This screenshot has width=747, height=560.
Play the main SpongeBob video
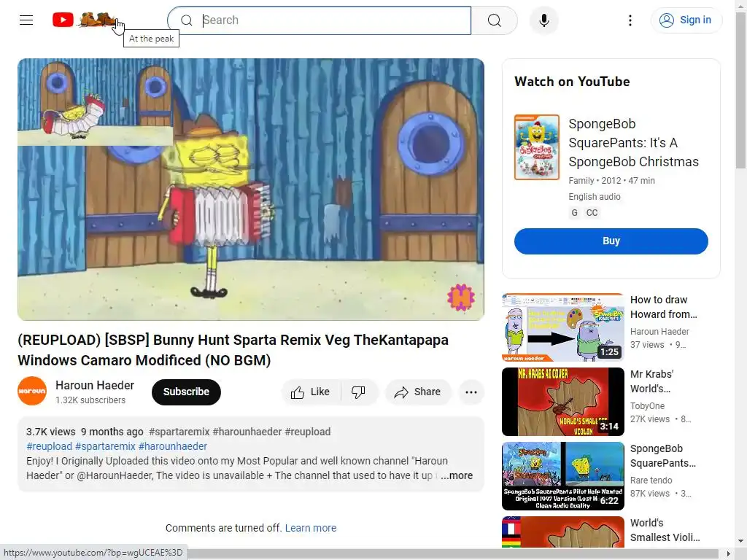(251, 190)
